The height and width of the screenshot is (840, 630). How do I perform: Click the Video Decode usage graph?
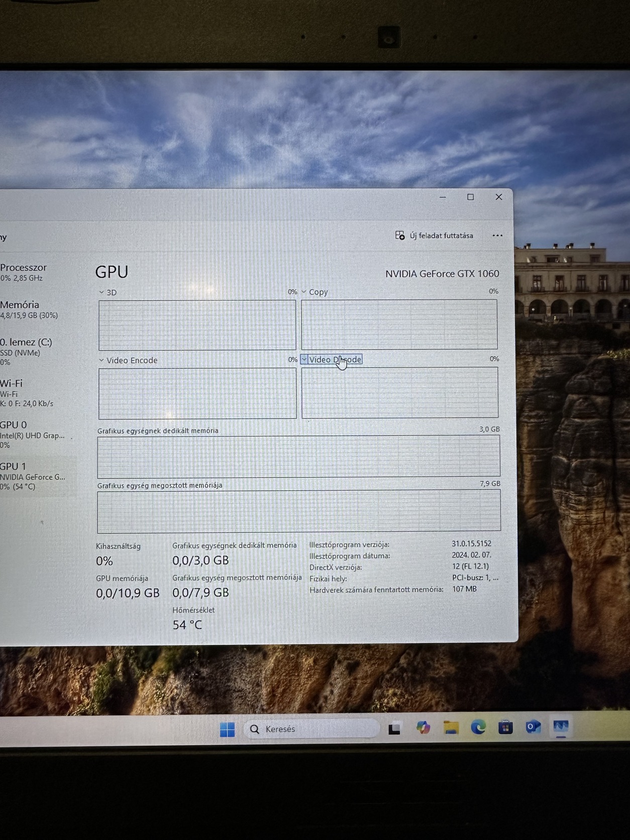click(400, 392)
